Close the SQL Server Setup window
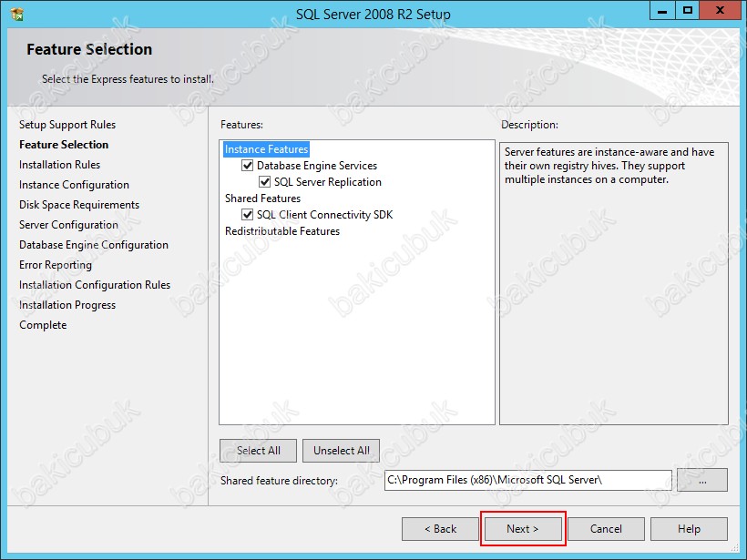Viewport: 747px width, 560px height. tap(720, 11)
